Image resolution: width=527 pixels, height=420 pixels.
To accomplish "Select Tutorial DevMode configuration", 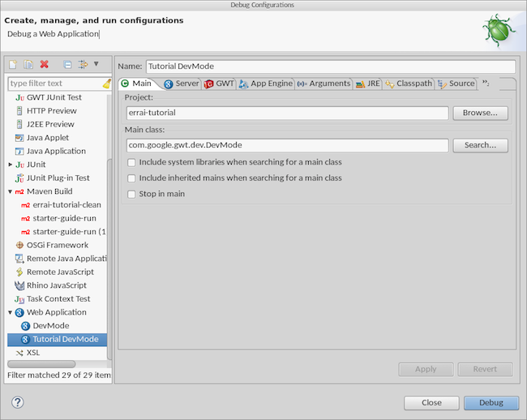I will tap(57, 340).
